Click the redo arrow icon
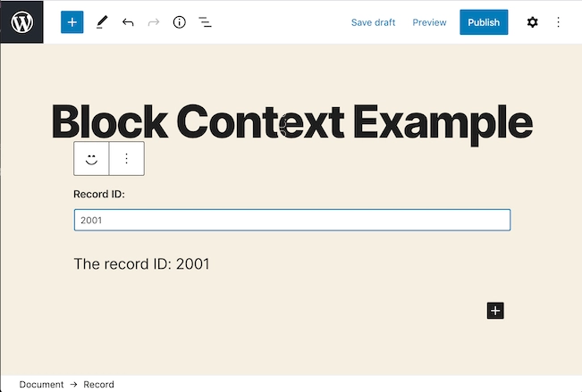 (153, 22)
